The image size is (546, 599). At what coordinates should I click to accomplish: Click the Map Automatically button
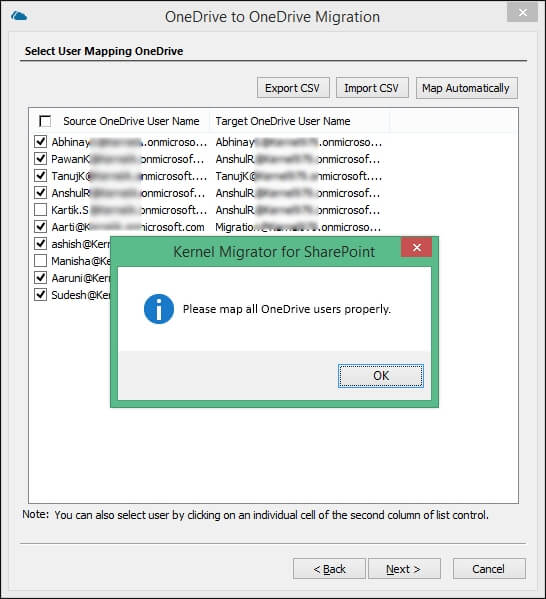pyautogui.click(x=466, y=88)
